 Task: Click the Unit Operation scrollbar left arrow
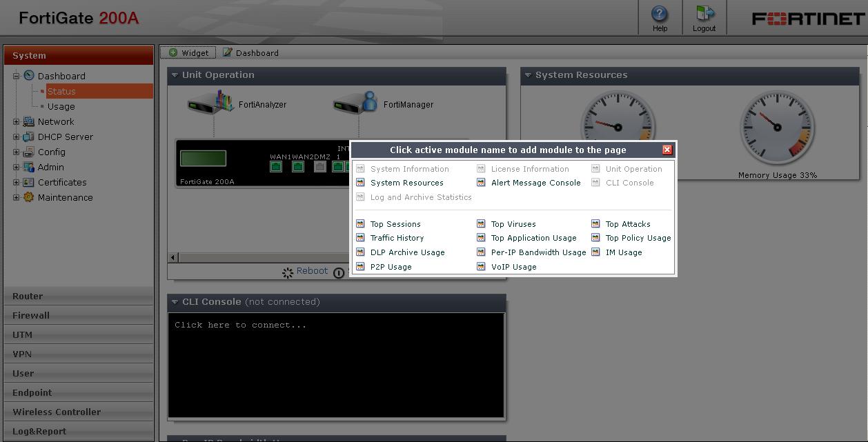point(174,257)
